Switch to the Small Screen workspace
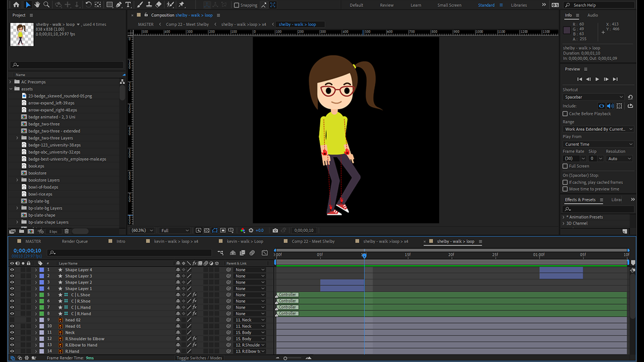The height and width of the screenshot is (362, 644). click(449, 5)
